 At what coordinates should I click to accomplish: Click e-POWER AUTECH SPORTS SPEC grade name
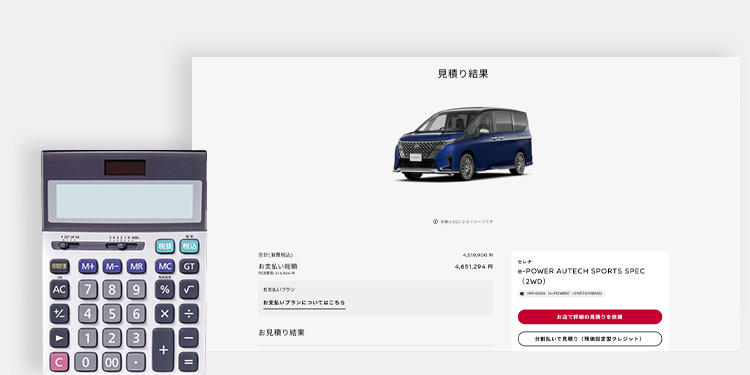click(x=581, y=276)
